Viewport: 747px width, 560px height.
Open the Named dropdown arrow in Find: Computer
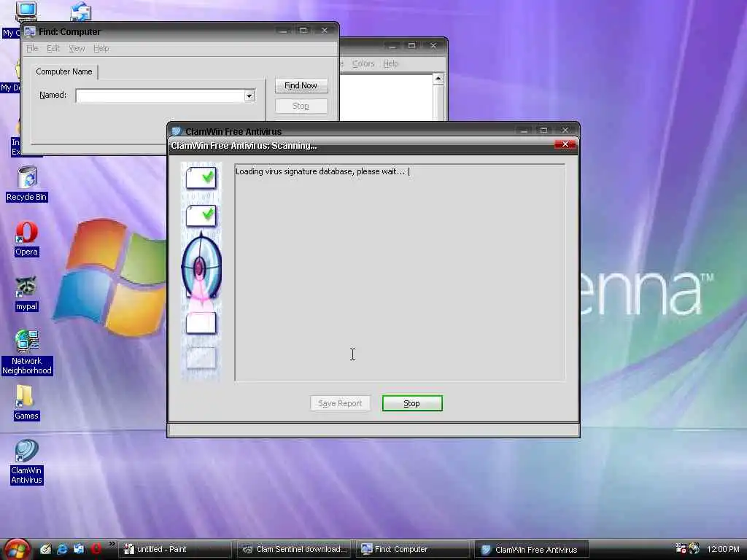[249, 96]
